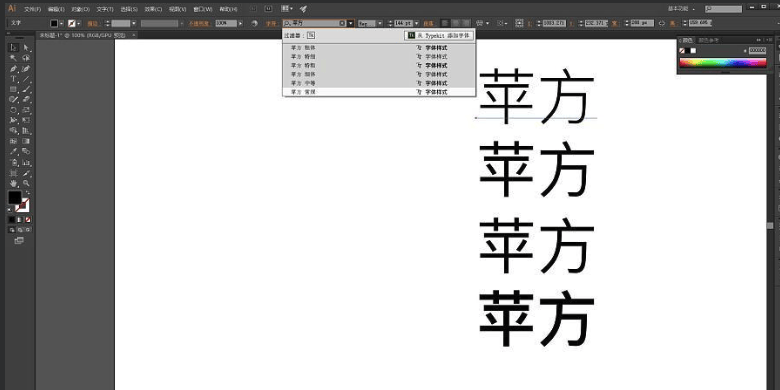The image size is (780, 390).
Task: Set paint mode to solid Color in toolbox
Action: [x=12, y=219]
